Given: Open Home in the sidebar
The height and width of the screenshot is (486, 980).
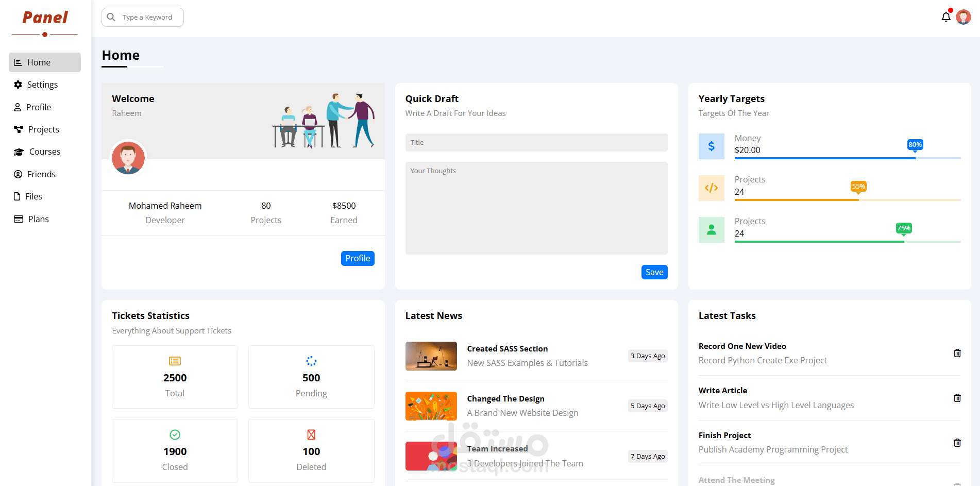Looking at the screenshot, I should 45,62.
